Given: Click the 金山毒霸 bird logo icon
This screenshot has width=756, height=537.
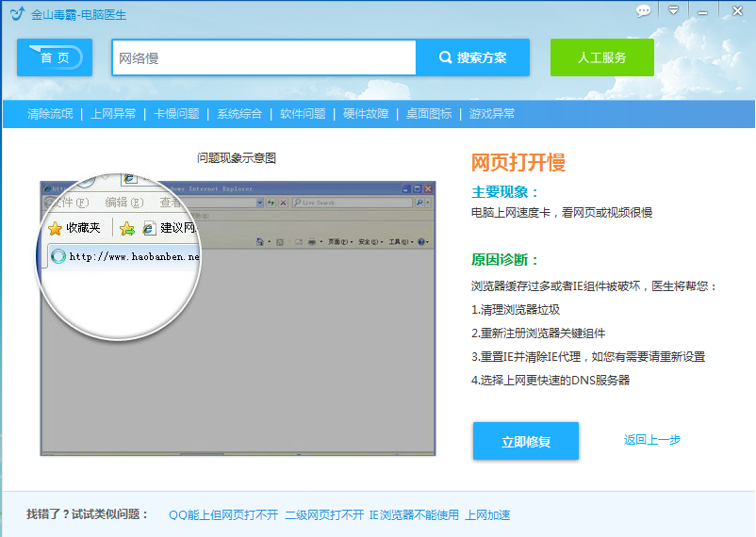Looking at the screenshot, I should [x=17, y=13].
